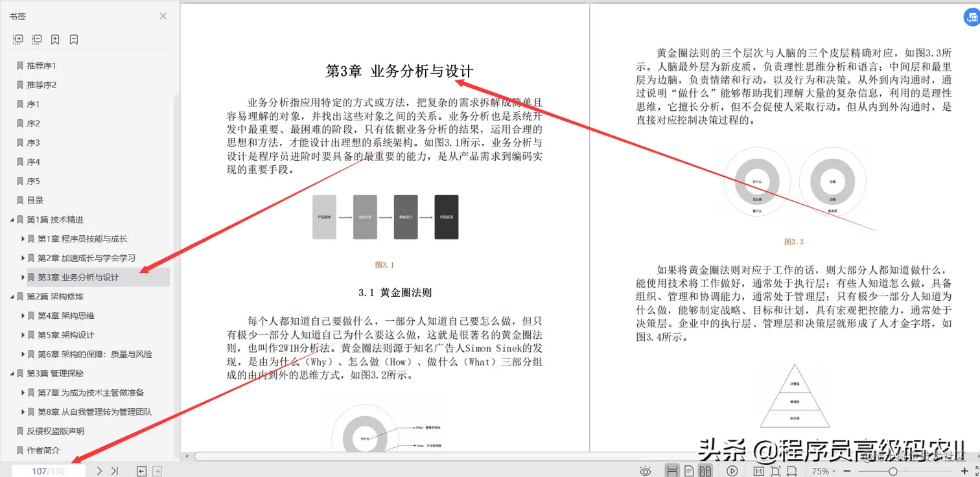The height and width of the screenshot is (477, 980).
Task: Expand the 第4章 架构思维 chapter
Action: tap(23, 316)
